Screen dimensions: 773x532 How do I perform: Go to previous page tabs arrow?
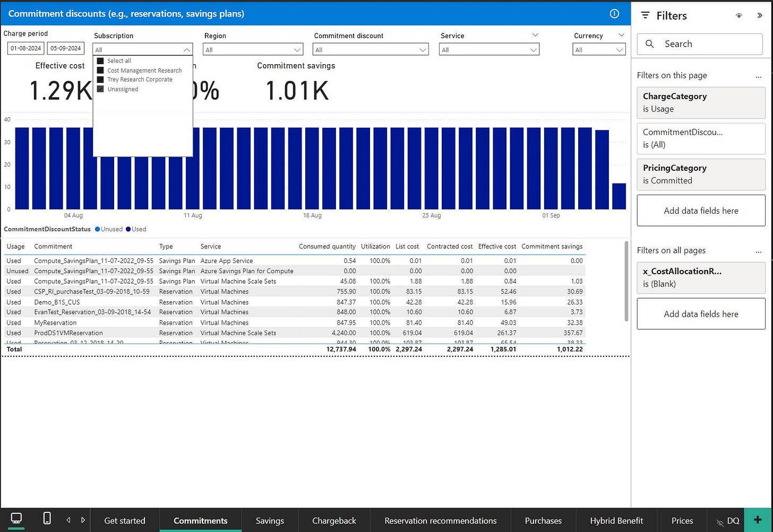(x=68, y=520)
